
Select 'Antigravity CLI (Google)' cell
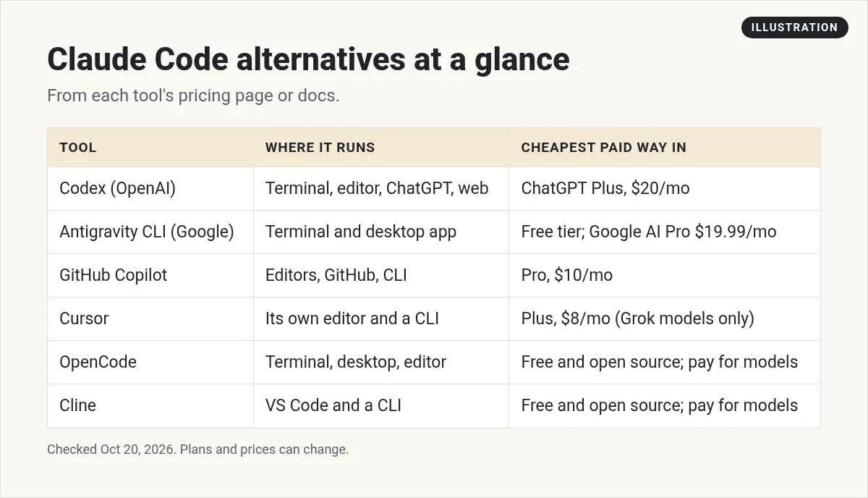150,232
